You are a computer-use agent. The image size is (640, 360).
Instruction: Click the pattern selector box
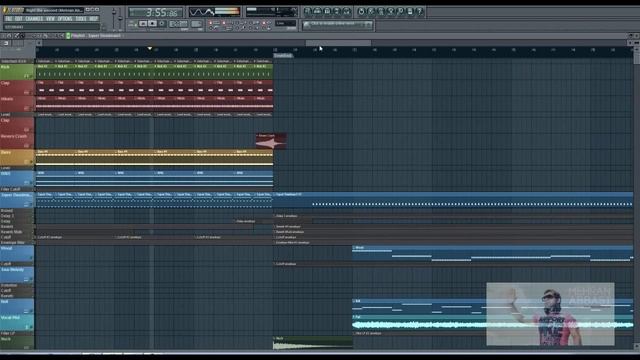click(x=196, y=24)
